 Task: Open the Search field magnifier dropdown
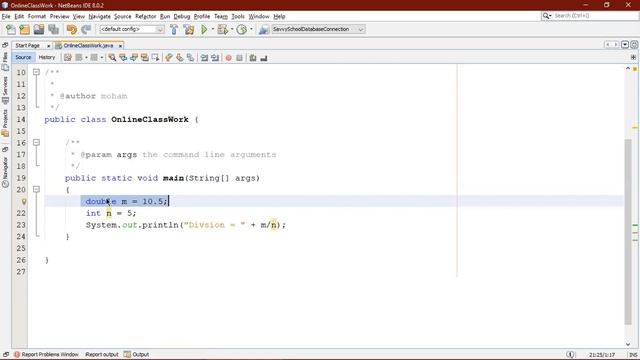[547, 16]
